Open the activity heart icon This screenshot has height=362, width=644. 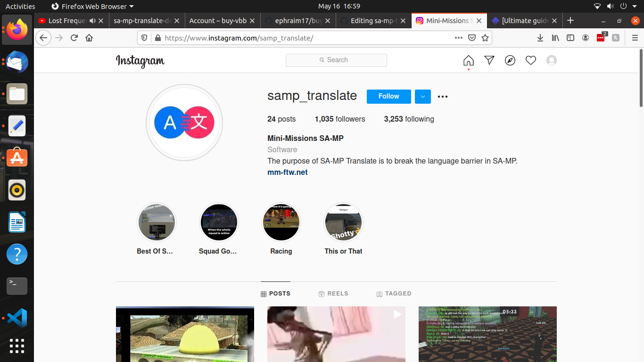pos(531,60)
